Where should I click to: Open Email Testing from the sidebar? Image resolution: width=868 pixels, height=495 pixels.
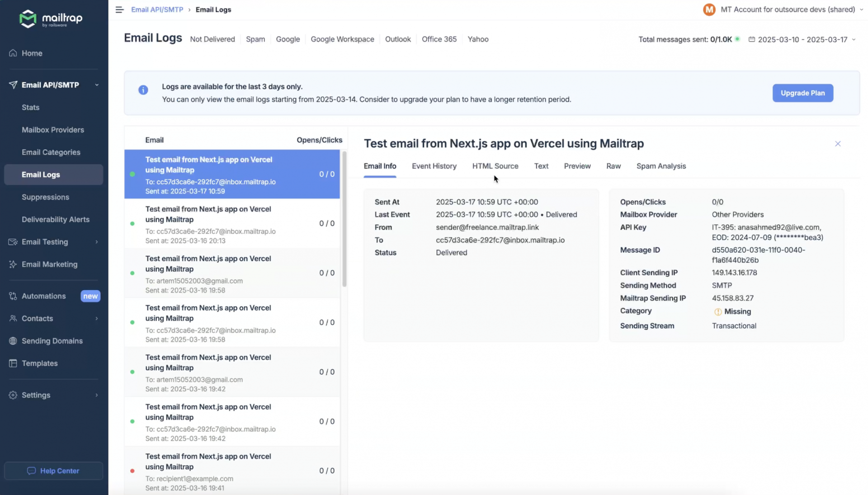44,241
